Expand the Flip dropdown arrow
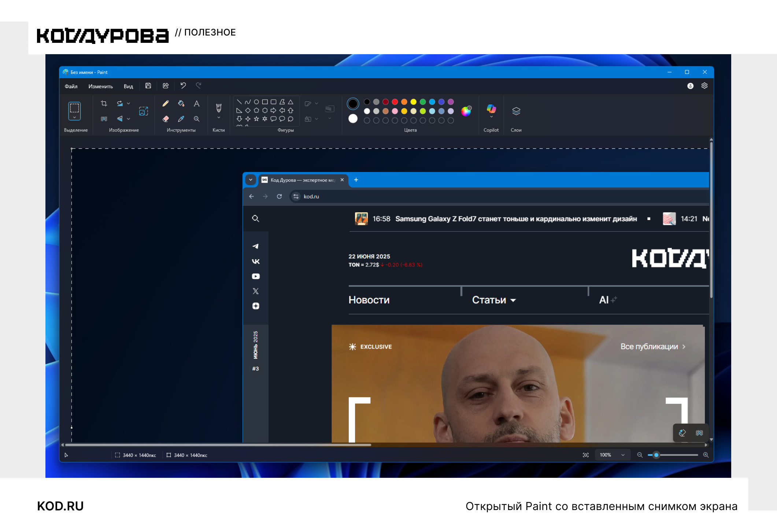Screen dimensions: 777x532 (129, 119)
